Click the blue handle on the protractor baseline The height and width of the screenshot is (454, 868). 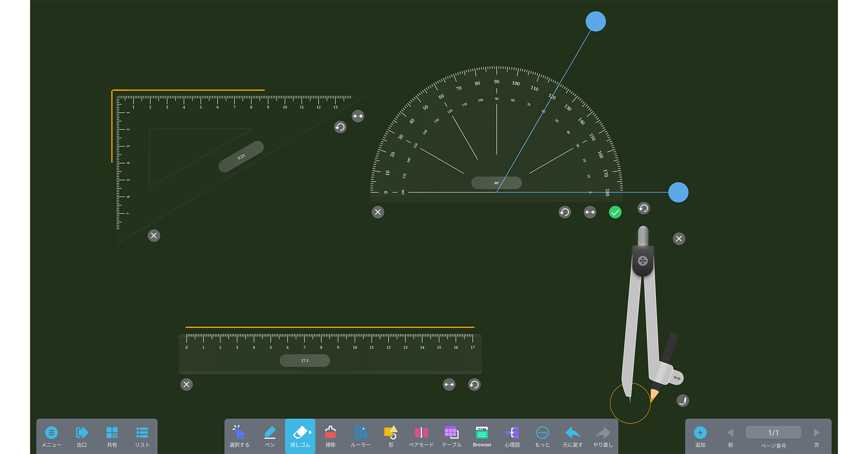(x=678, y=192)
